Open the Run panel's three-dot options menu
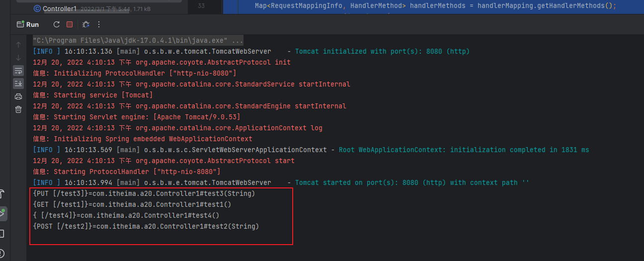Screen dimensions: 644x261 click(x=99, y=24)
